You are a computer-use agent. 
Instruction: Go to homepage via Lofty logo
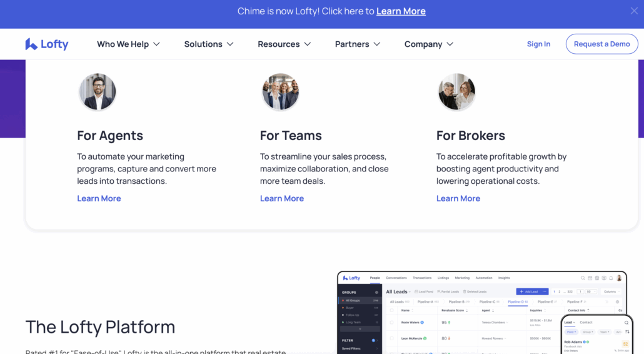(x=47, y=44)
